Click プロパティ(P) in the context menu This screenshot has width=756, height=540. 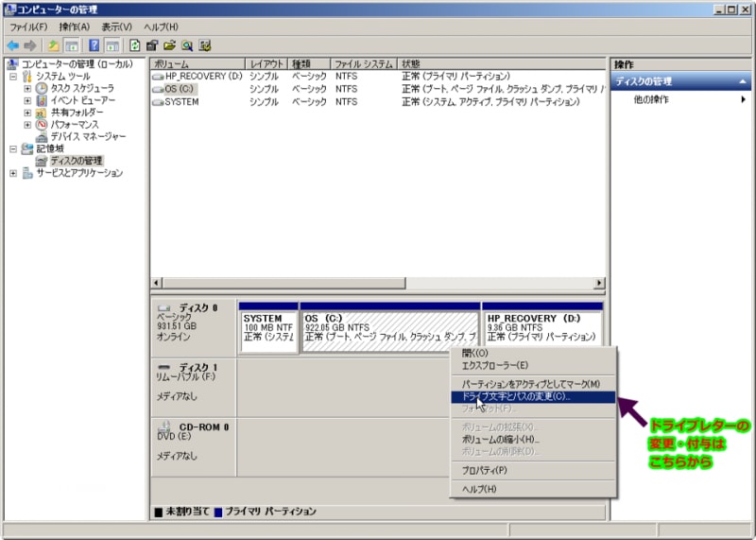pos(484,470)
